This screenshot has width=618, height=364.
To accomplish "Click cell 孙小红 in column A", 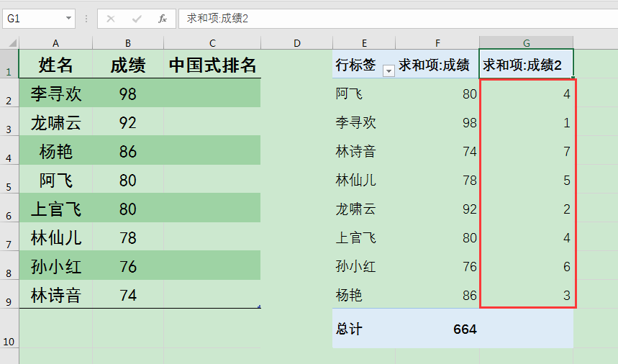I will click(55, 266).
